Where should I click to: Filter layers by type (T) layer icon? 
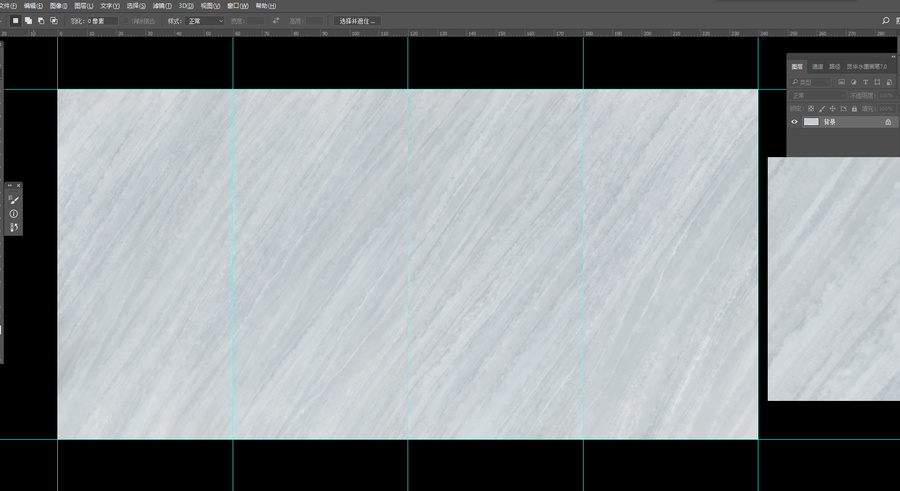(866, 82)
